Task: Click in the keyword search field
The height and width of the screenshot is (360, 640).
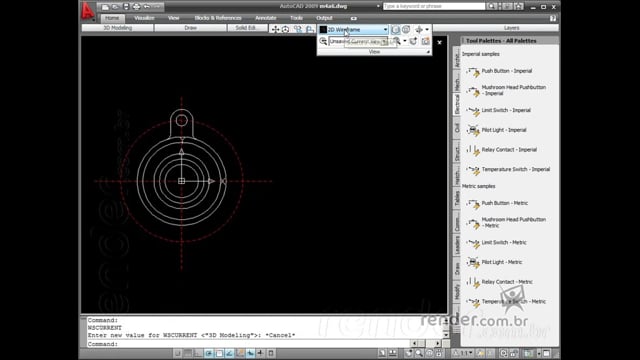Action: tap(434, 7)
